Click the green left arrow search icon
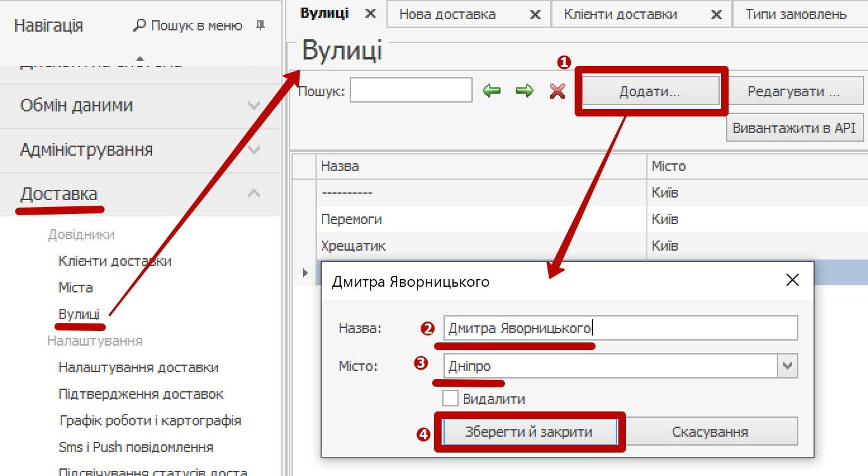Viewport: 868px width, 476px height. 492,91
